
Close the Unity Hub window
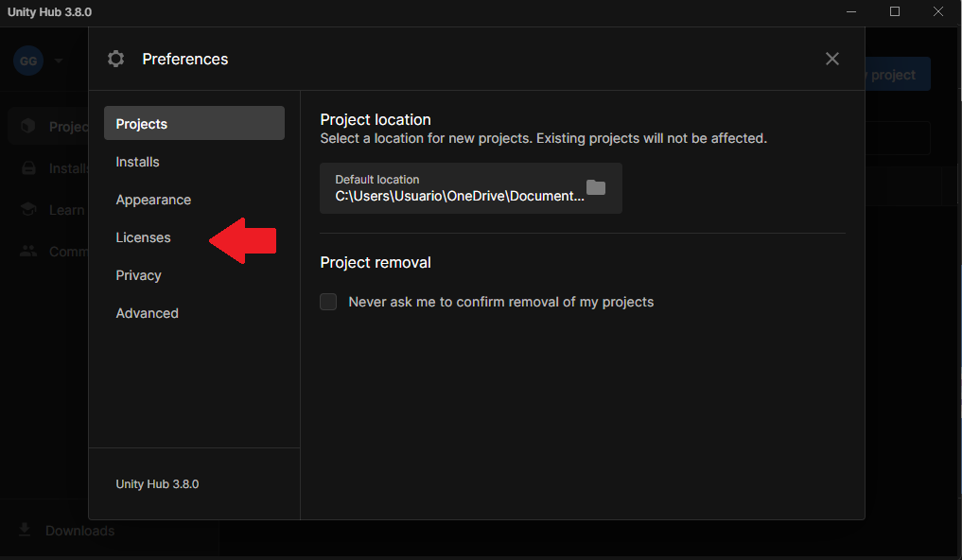tap(938, 11)
